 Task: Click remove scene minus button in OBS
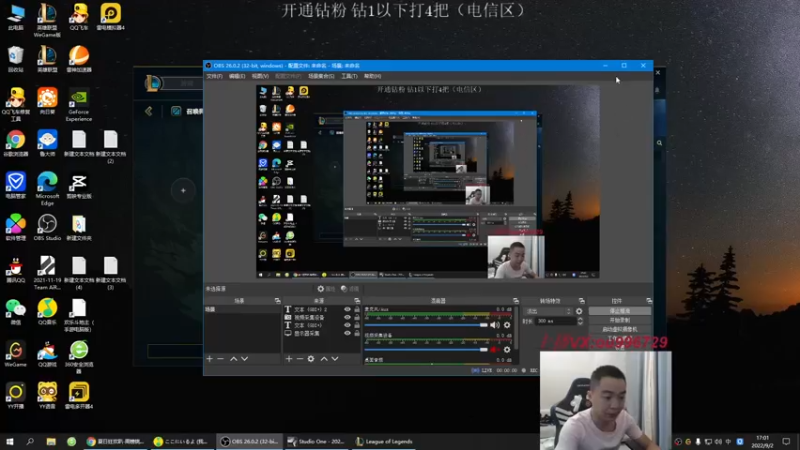coord(220,359)
